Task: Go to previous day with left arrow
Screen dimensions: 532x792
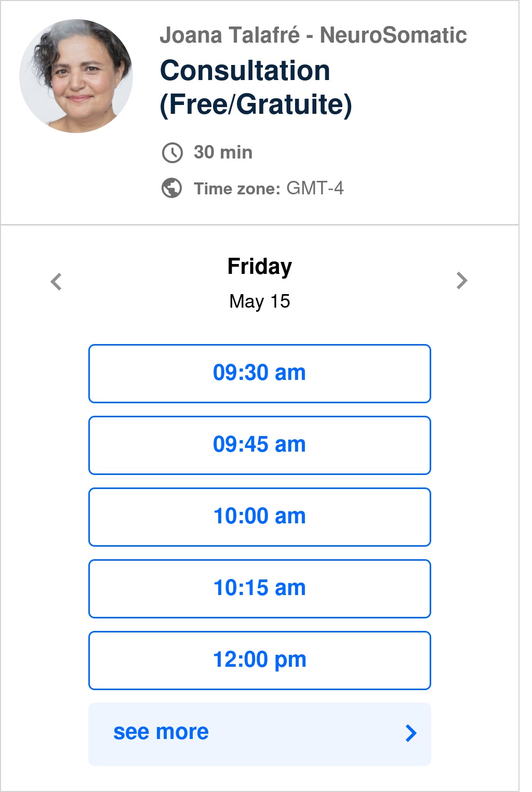Action: 56,281
